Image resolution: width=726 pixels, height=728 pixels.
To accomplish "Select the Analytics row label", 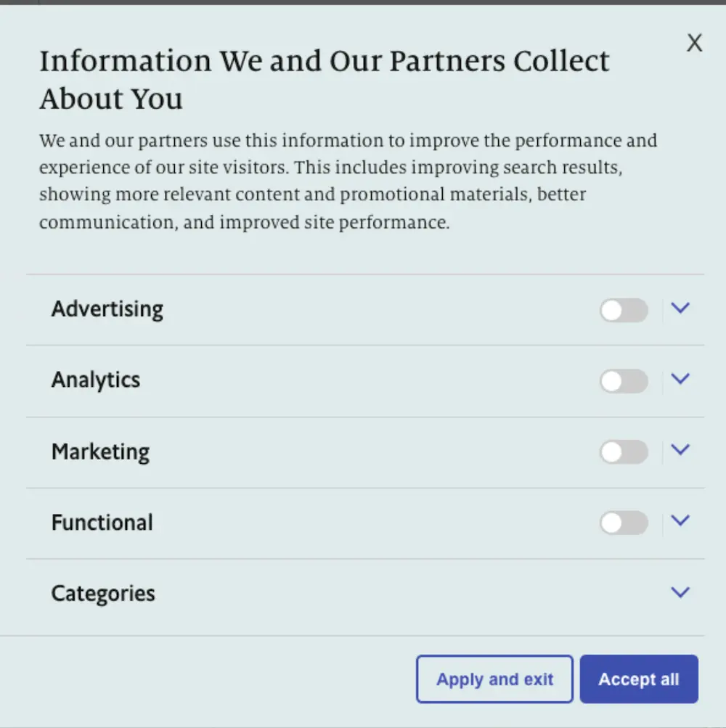I will pyautogui.click(x=96, y=380).
